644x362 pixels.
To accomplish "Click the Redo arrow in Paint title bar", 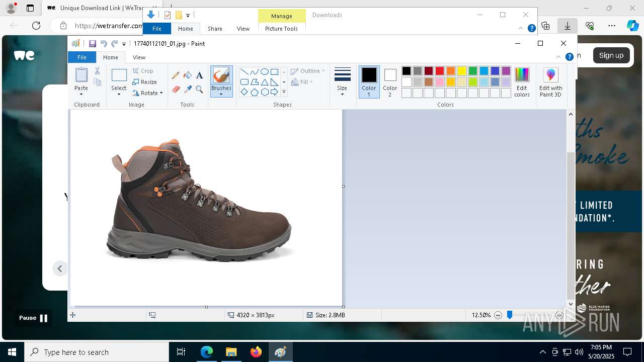I will [114, 44].
